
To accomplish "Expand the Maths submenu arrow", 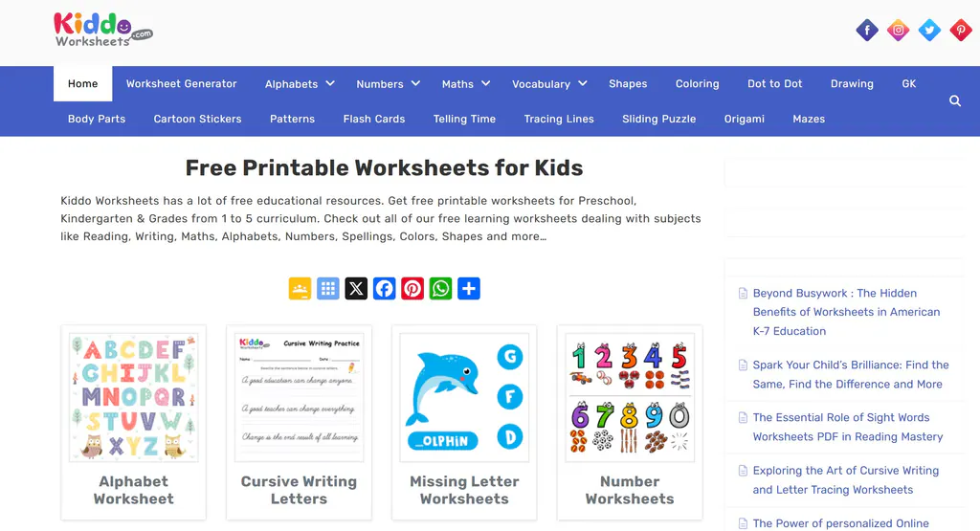I will tap(485, 83).
